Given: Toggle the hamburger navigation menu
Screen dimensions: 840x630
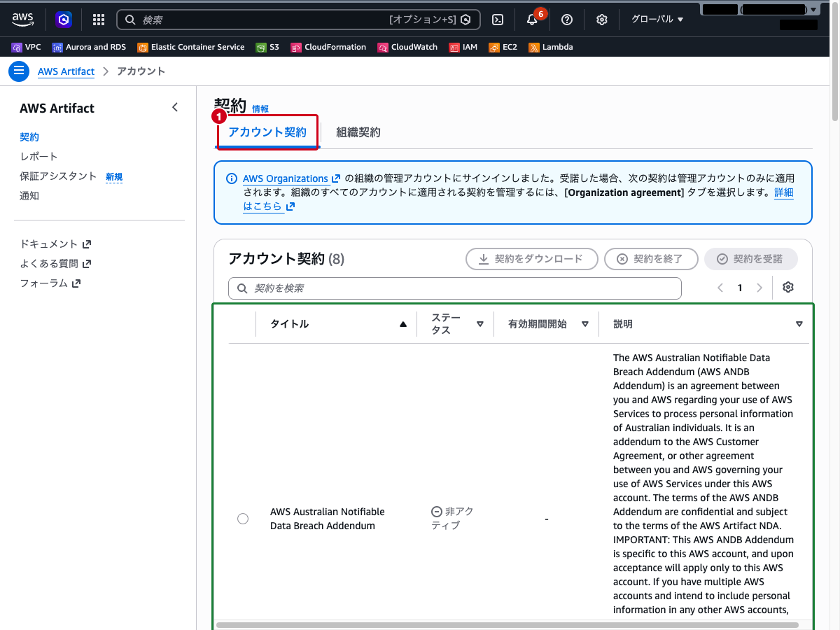Looking at the screenshot, I should tap(19, 71).
